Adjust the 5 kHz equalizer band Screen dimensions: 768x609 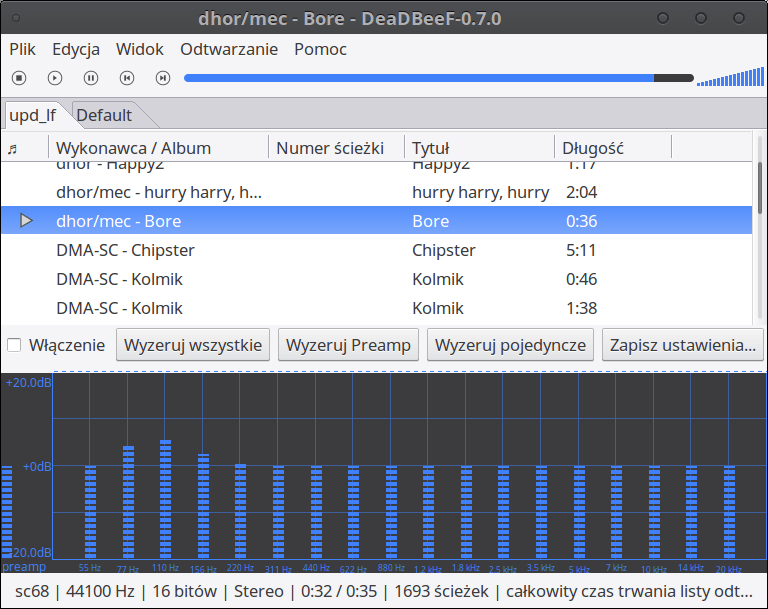579,512
